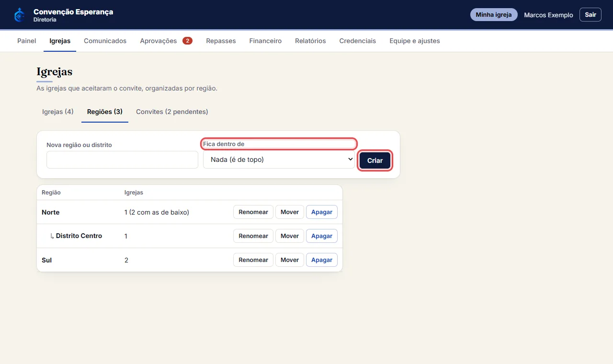Image resolution: width=613 pixels, height=364 pixels.
Task: Click the Sair button to log out
Action: point(590,15)
